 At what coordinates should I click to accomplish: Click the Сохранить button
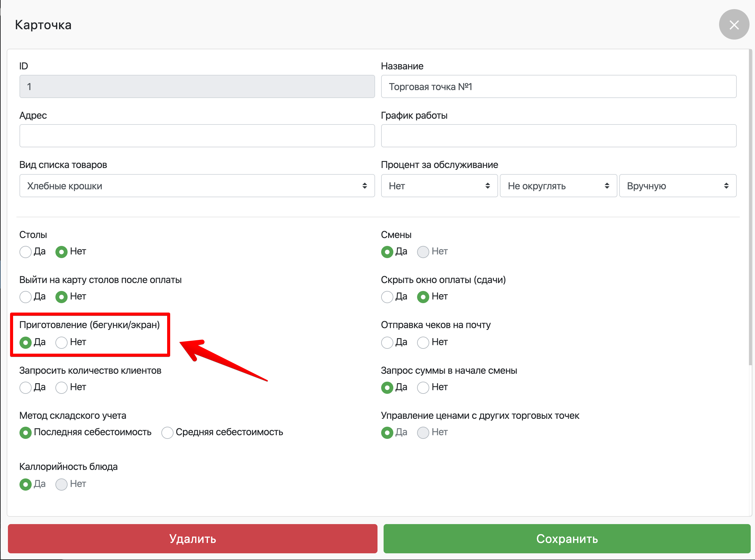click(567, 538)
